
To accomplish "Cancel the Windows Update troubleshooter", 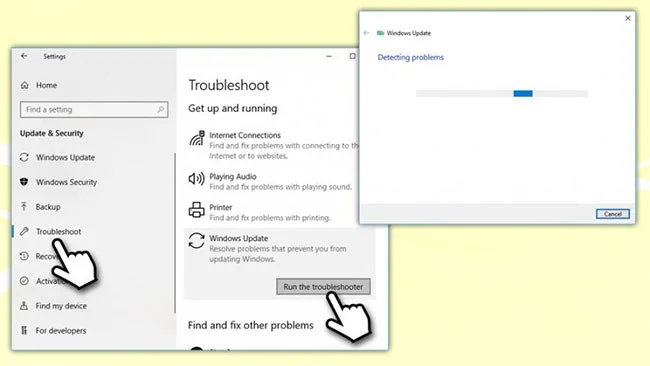I will (x=613, y=214).
